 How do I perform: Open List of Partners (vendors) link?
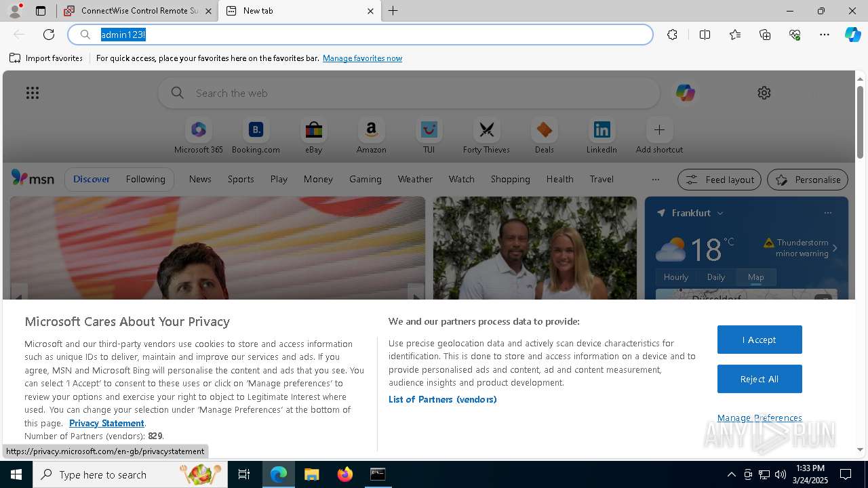click(x=443, y=399)
